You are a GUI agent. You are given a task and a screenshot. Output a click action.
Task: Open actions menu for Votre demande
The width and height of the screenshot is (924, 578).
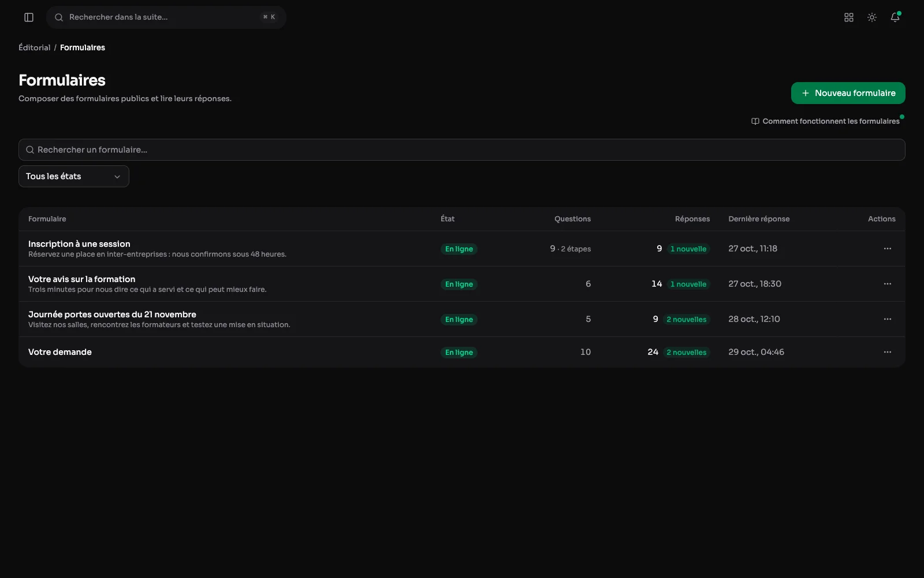(x=888, y=352)
